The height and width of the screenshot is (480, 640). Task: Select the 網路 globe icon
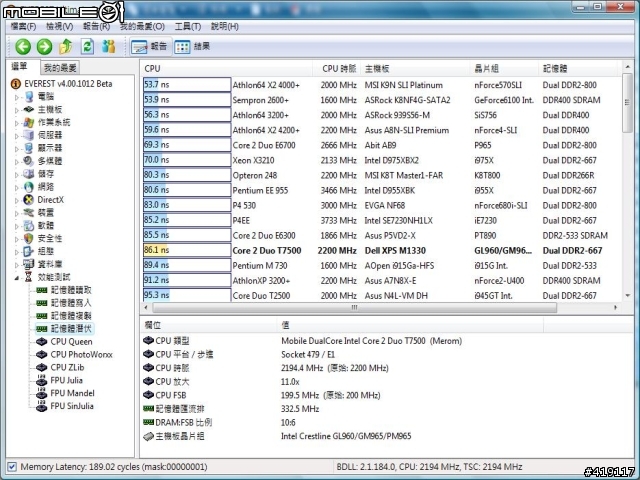[x=29, y=187]
